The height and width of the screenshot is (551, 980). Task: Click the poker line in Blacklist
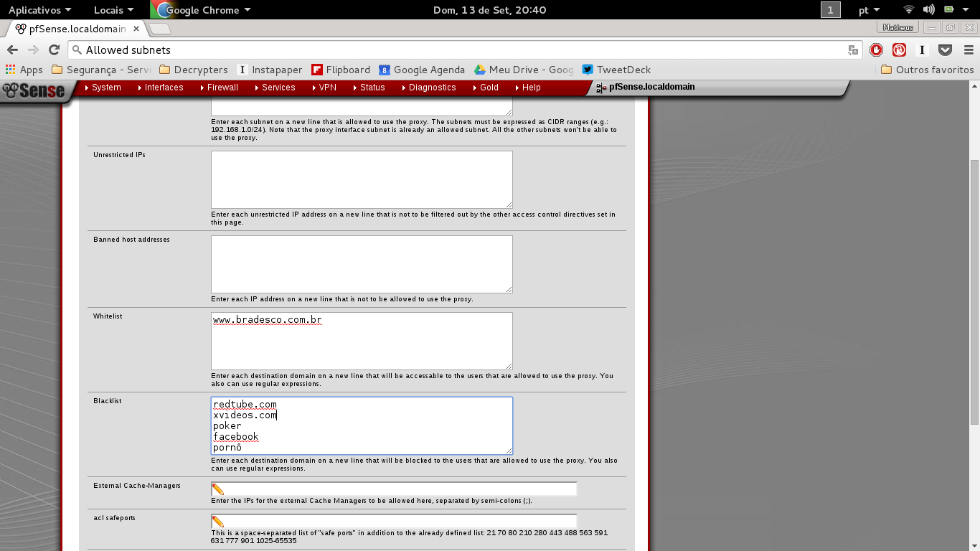[227, 426]
